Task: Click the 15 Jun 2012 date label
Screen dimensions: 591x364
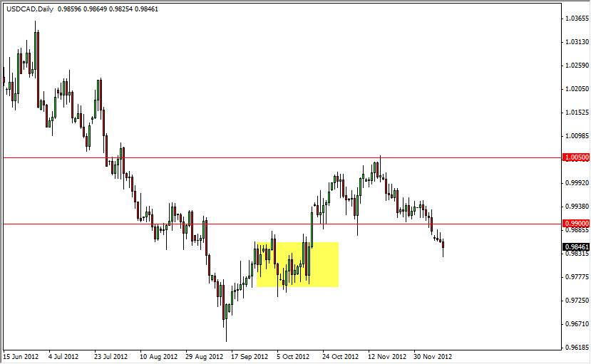Action: (x=21, y=356)
